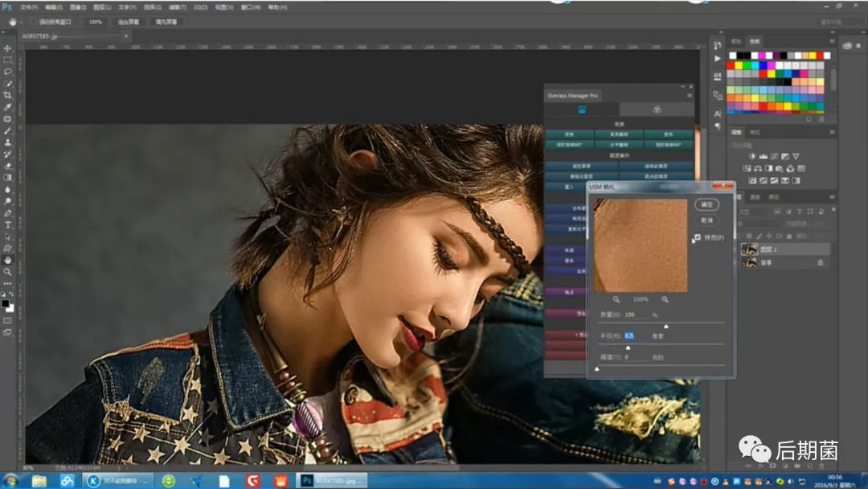Click the Cancel button in USM dialog
The height and width of the screenshot is (489, 868).
(x=706, y=220)
